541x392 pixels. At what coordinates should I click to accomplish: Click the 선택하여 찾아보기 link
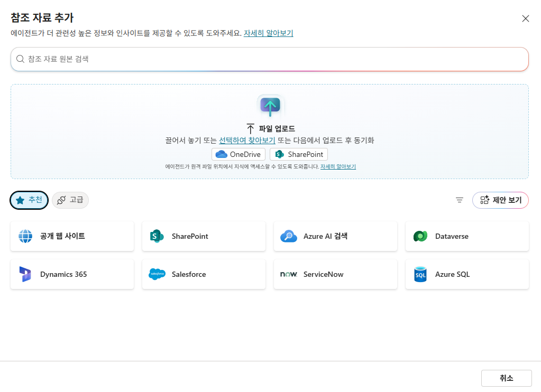click(247, 141)
